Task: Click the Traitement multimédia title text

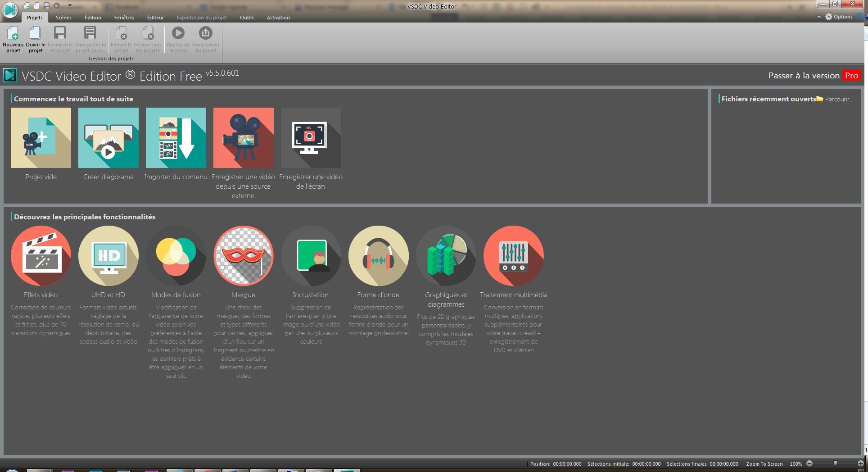Action: [x=514, y=295]
